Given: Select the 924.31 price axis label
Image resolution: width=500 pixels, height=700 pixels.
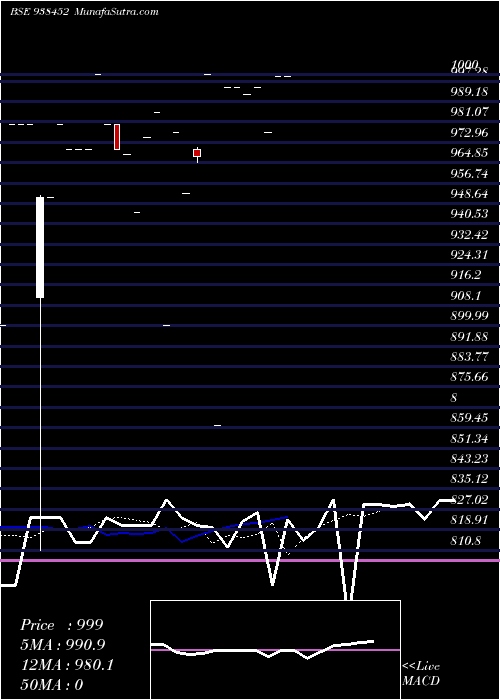Looking at the screenshot, I should pos(469,255).
